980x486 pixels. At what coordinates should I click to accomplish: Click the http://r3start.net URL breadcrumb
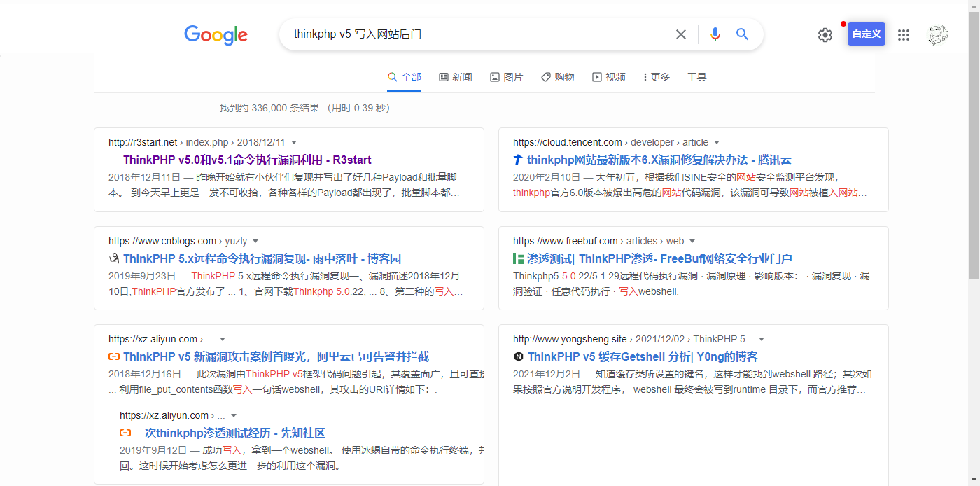tap(197, 142)
